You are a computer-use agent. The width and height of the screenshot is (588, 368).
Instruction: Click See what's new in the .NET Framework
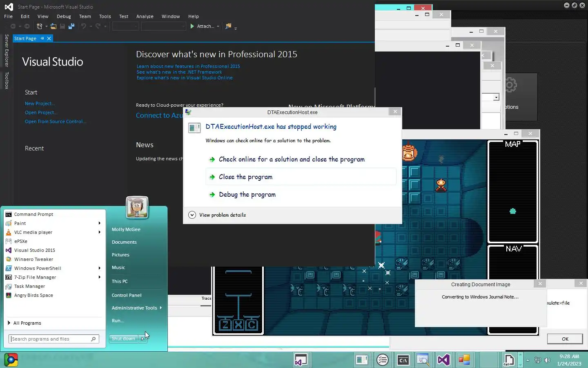pyautogui.click(x=179, y=72)
